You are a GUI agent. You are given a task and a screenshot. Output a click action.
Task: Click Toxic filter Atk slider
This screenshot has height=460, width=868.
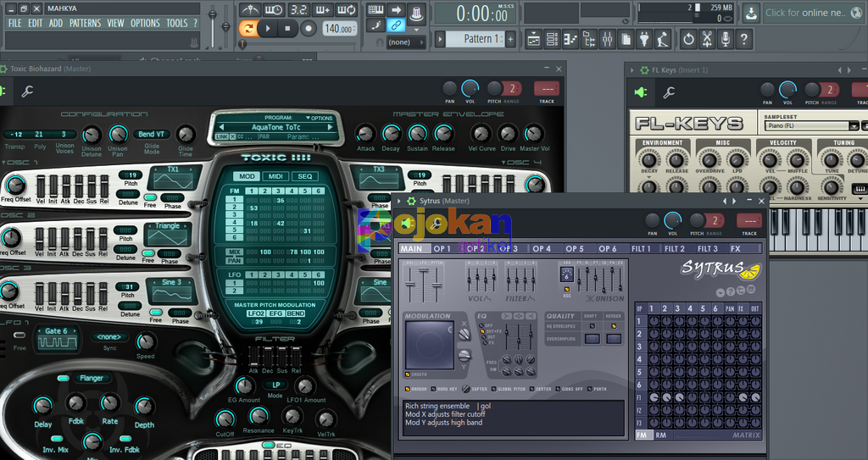[253, 357]
